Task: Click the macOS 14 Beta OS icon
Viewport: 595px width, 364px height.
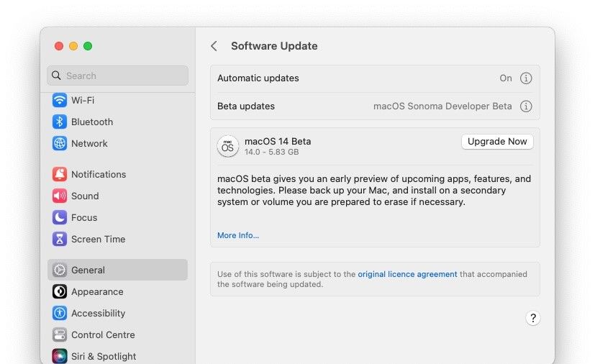Action: 227,147
